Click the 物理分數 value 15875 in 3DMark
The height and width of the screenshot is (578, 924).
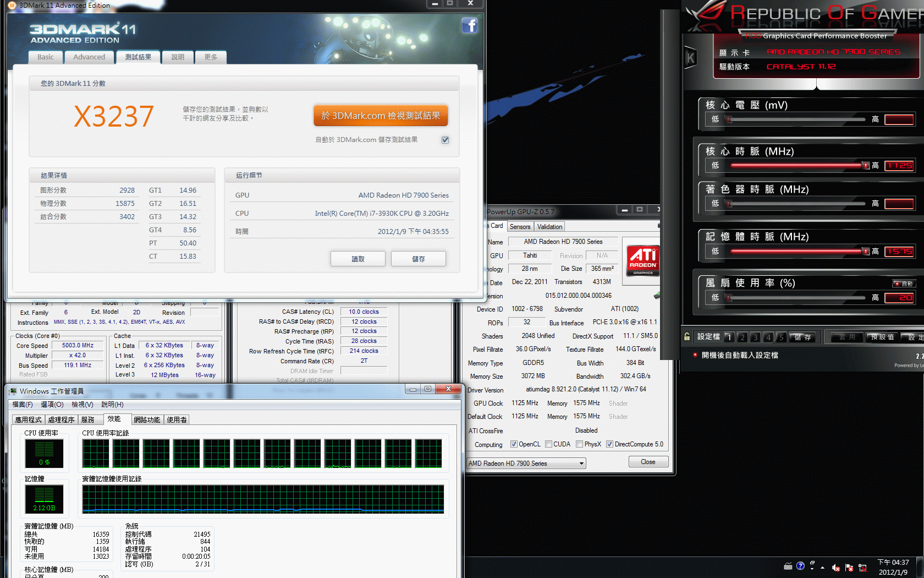(125, 204)
